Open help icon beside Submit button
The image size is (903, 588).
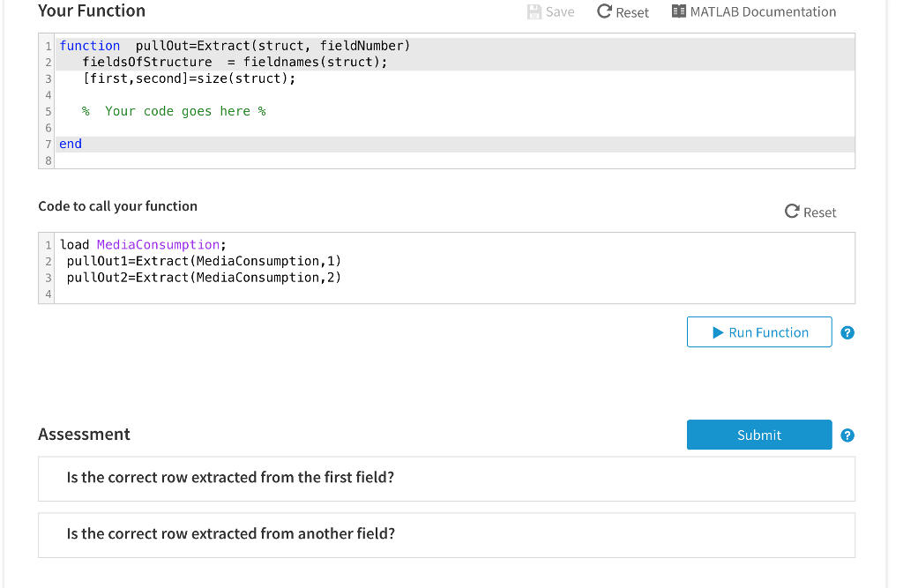click(847, 435)
